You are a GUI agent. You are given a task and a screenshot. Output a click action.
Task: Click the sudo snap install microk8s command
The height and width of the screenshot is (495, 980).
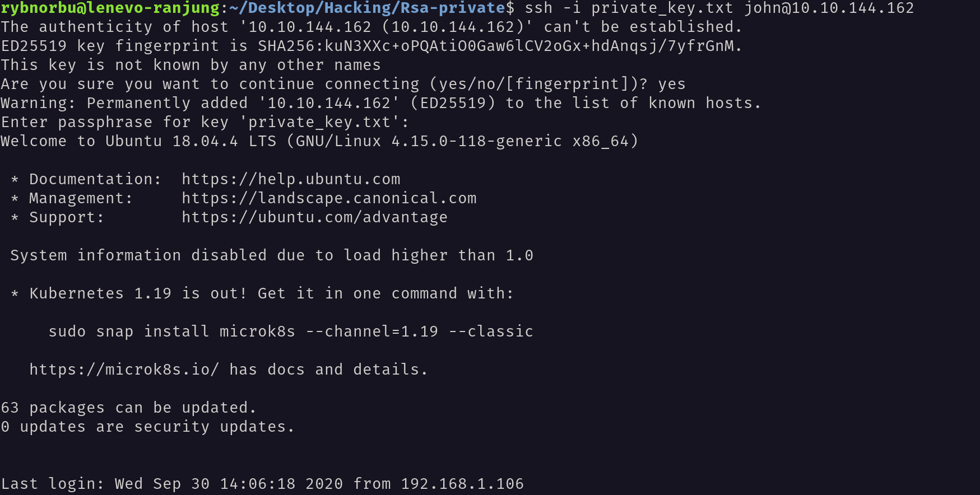pyautogui.click(x=291, y=331)
